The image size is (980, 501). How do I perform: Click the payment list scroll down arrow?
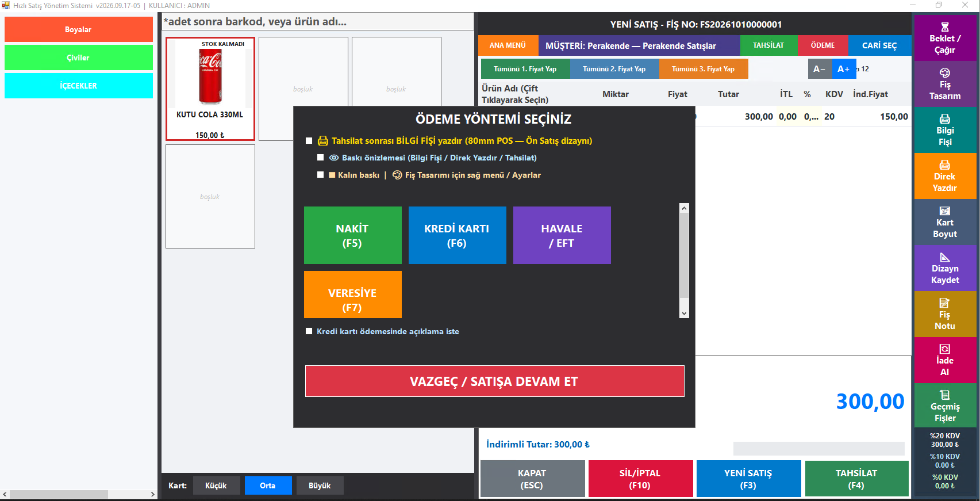[x=684, y=313]
